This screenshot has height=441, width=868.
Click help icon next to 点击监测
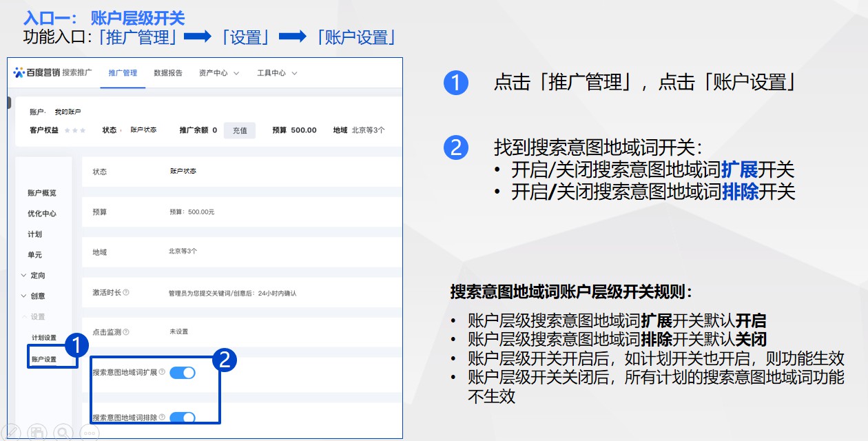(126, 332)
